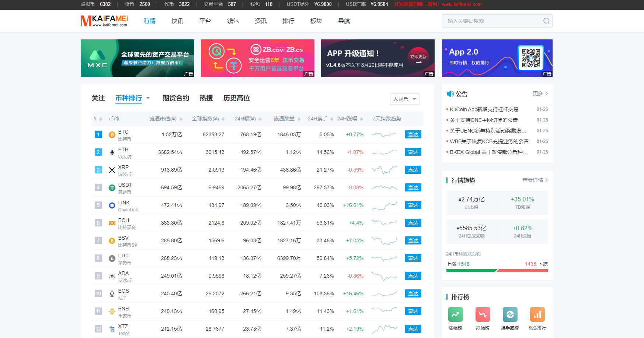644x338 pixels.
Task: Expand the 币种排行 dropdown arrow
Action: pos(148,98)
